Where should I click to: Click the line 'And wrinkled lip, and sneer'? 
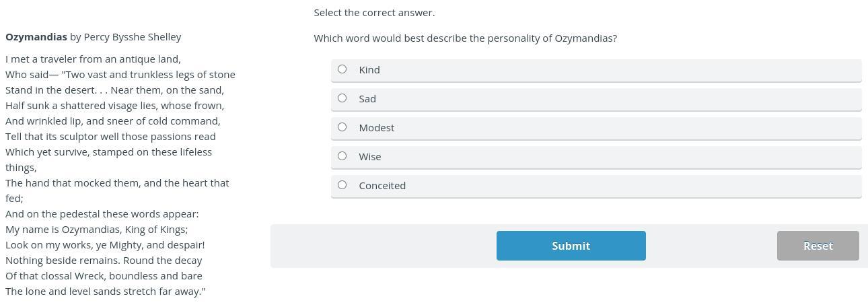(x=112, y=121)
